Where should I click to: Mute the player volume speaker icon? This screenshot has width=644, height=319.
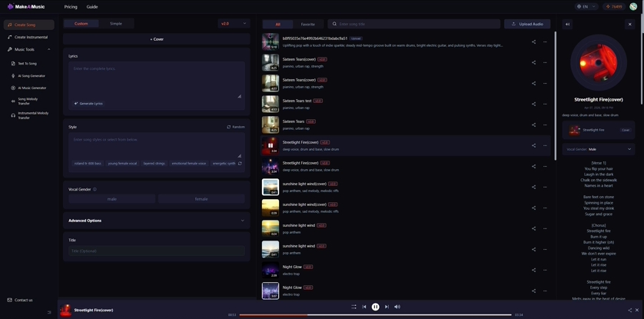point(397,307)
